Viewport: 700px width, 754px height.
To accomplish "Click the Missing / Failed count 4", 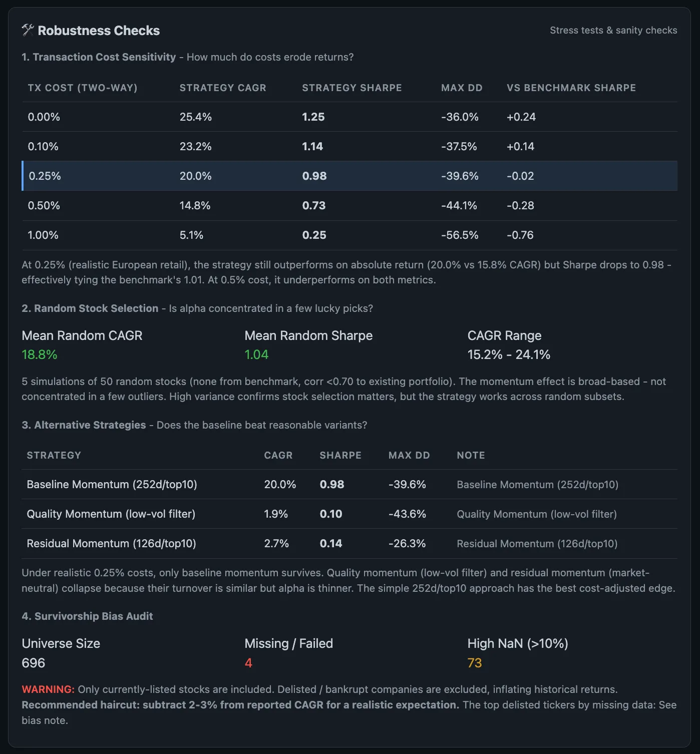I will 248,663.
